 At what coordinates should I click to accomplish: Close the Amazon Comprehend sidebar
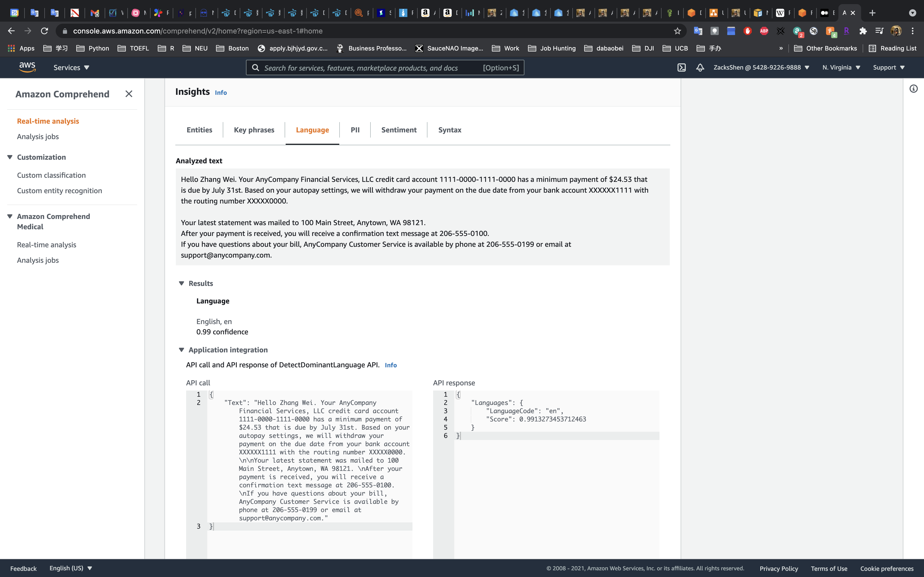tap(129, 94)
